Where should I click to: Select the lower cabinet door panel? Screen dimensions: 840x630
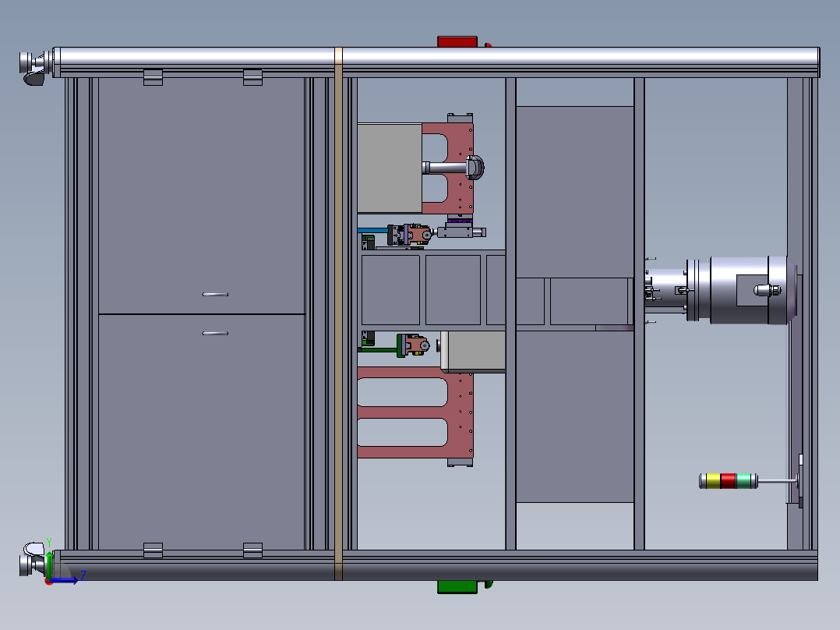coord(201,432)
